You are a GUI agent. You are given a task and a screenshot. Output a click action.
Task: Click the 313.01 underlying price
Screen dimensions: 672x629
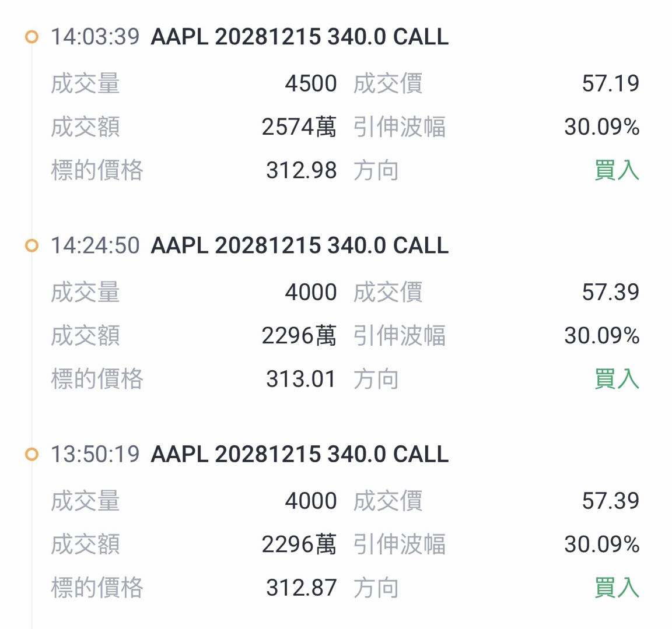coord(301,379)
